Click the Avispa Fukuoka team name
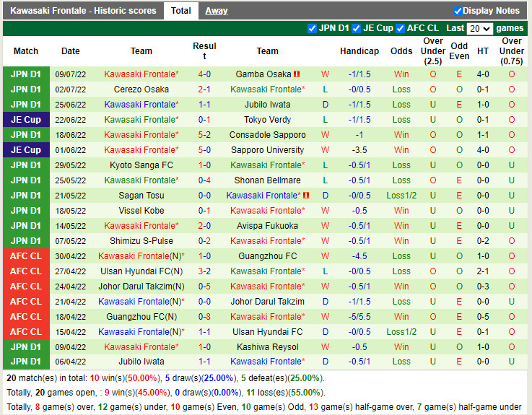This screenshot has width=532, height=415. [x=267, y=226]
